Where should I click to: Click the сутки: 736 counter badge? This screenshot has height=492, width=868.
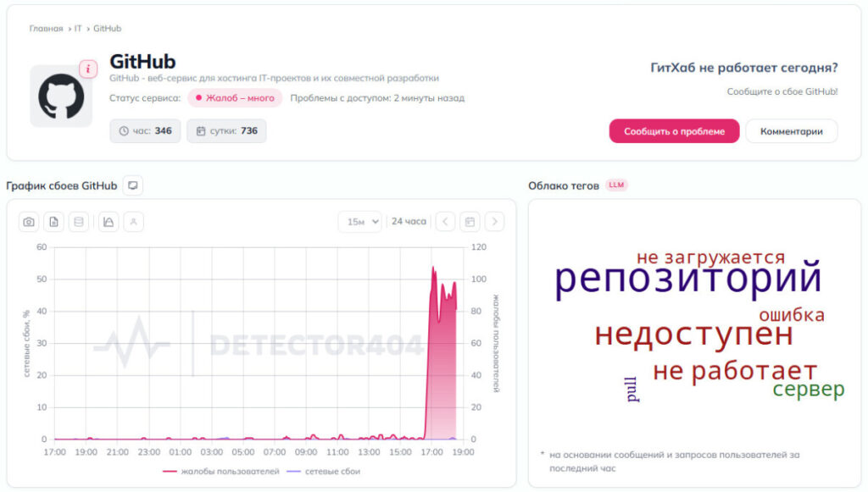(226, 131)
